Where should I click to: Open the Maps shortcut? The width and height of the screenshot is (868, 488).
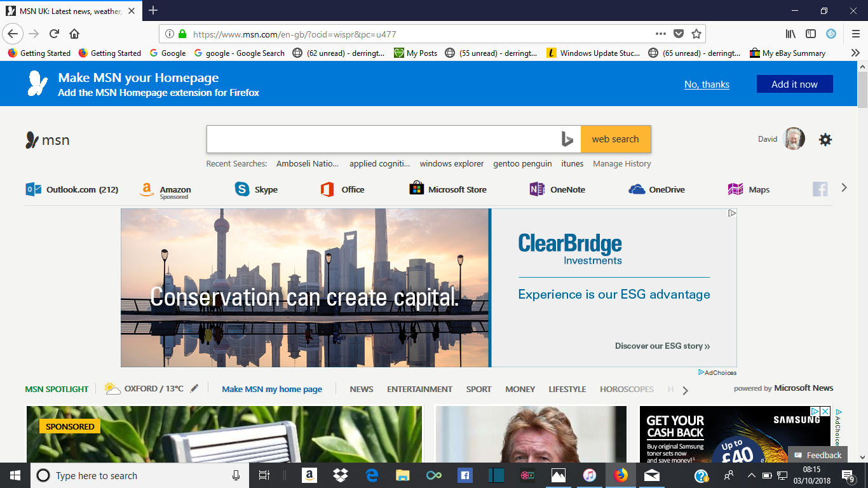[749, 189]
